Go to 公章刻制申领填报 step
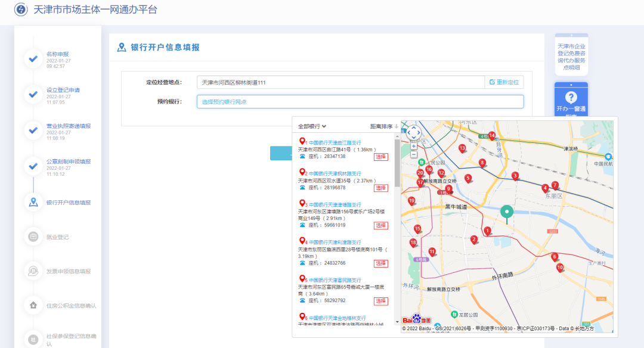The image size is (644, 348). click(68, 161)
